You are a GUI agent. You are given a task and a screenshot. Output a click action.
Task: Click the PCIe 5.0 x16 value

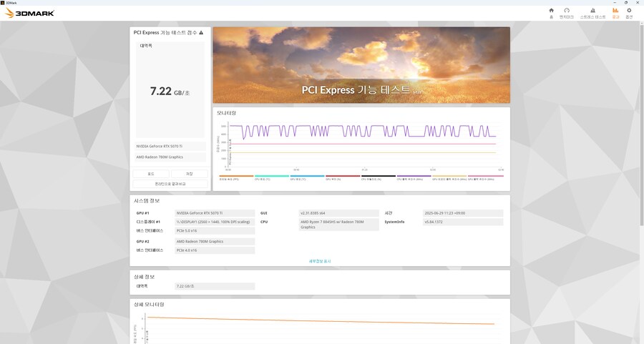tap(215, 231)
